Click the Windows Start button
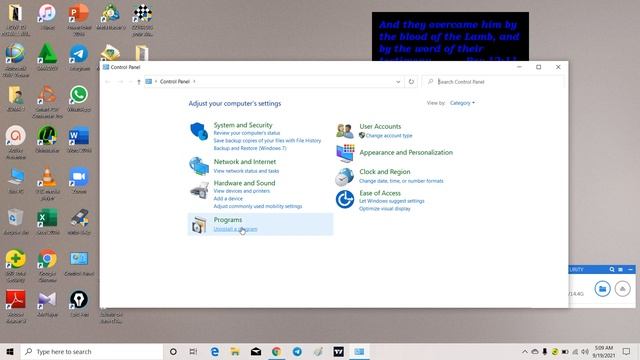 pos(10,351)
